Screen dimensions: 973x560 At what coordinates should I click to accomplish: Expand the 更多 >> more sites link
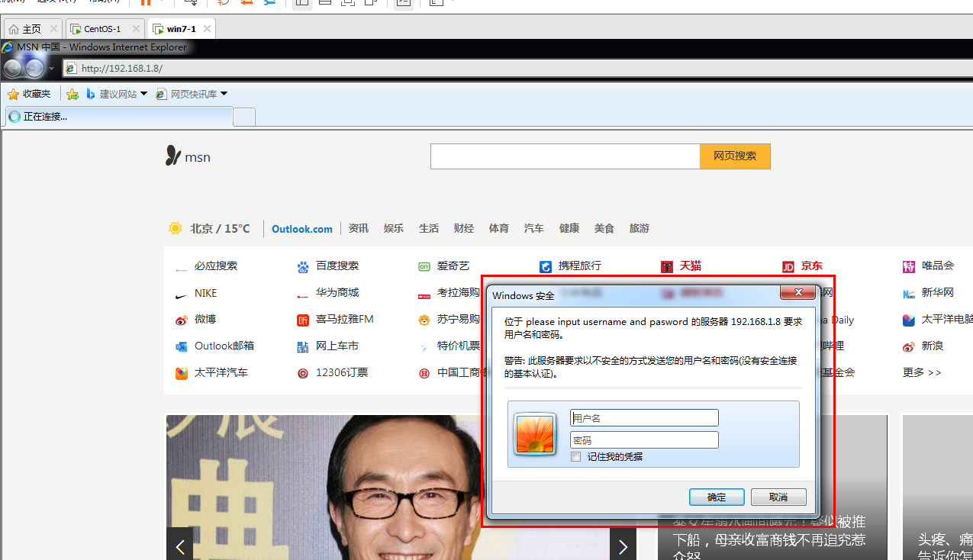coord(922,372)
